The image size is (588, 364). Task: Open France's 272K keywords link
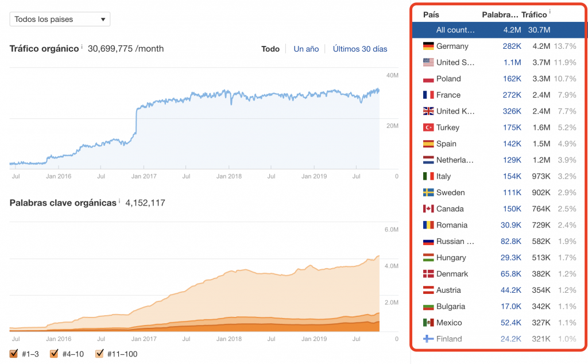tap(512, 95)
